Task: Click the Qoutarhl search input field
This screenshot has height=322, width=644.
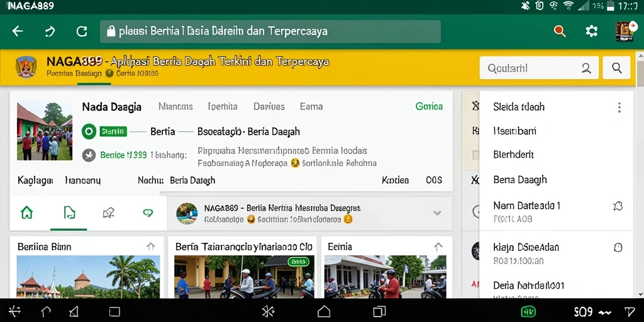Action: tap(538, 68)
